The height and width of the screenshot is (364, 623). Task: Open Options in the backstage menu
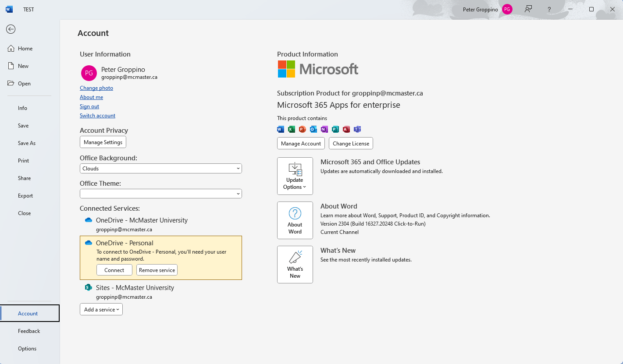tap(30, 349)
